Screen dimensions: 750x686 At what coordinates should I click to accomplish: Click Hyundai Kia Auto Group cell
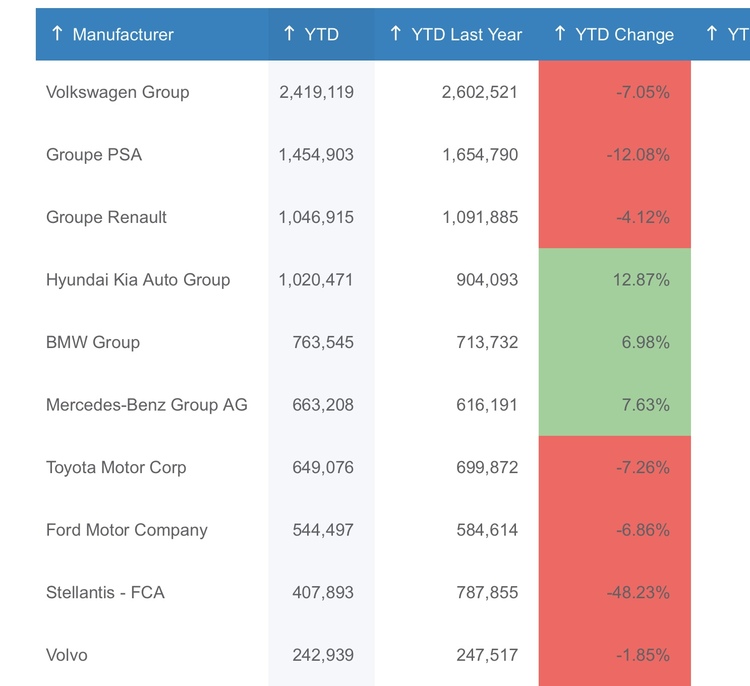coord(138,280)
